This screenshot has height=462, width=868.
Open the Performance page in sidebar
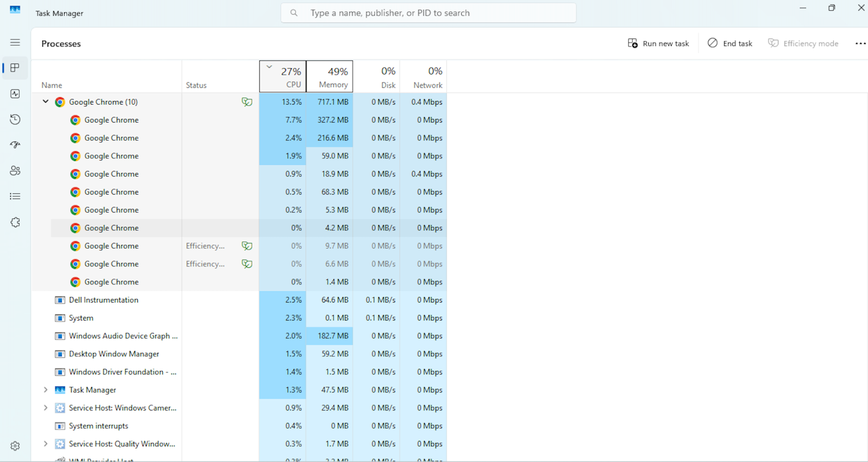(x=15, y=94)
